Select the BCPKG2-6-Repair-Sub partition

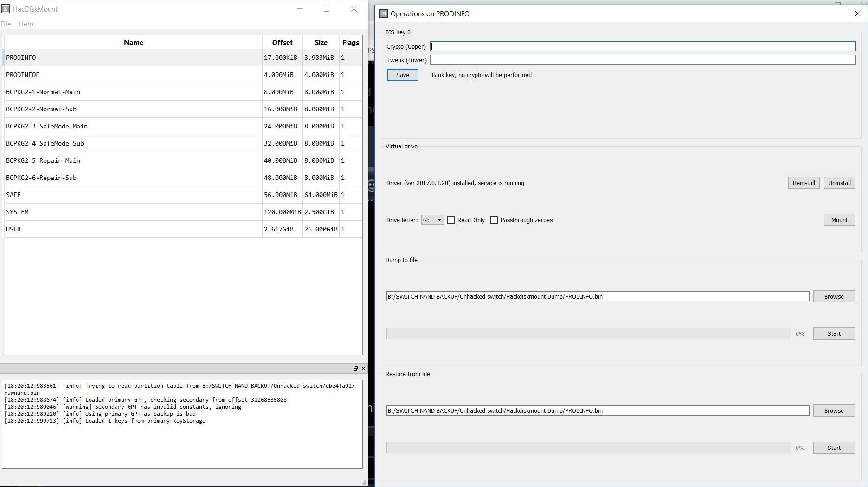183,178
